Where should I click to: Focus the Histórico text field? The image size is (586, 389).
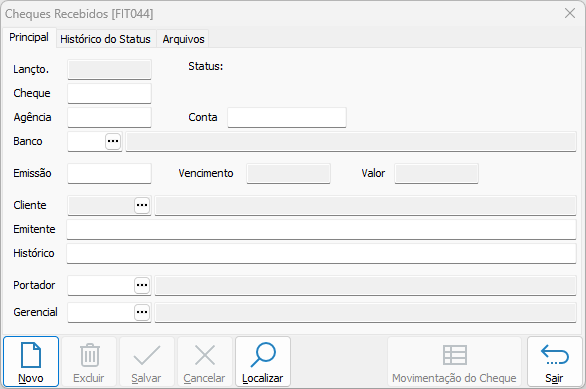coord(321,253)
